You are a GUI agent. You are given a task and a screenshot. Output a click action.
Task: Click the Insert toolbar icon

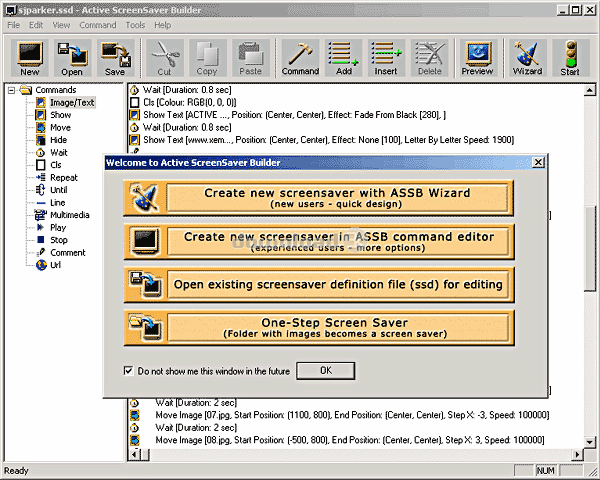pyautogui.click(x=386, y=58)
